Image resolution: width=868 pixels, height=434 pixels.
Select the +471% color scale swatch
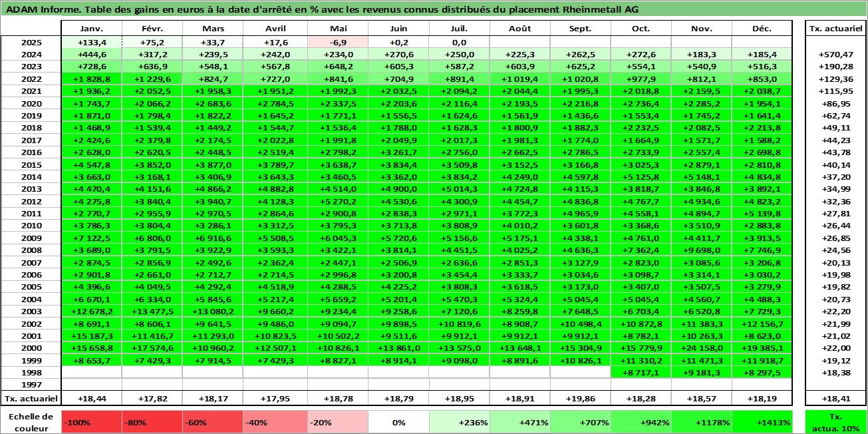point(519,422)
